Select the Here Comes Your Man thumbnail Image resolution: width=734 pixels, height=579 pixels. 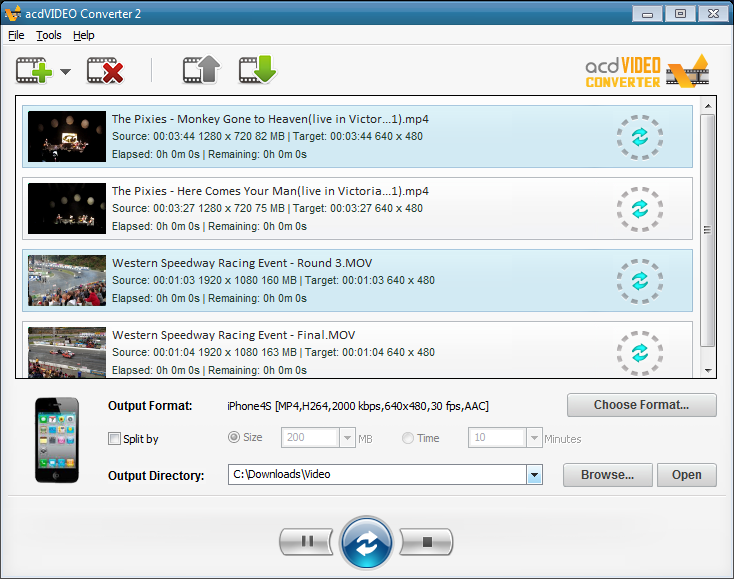click(x=67, y=208)
